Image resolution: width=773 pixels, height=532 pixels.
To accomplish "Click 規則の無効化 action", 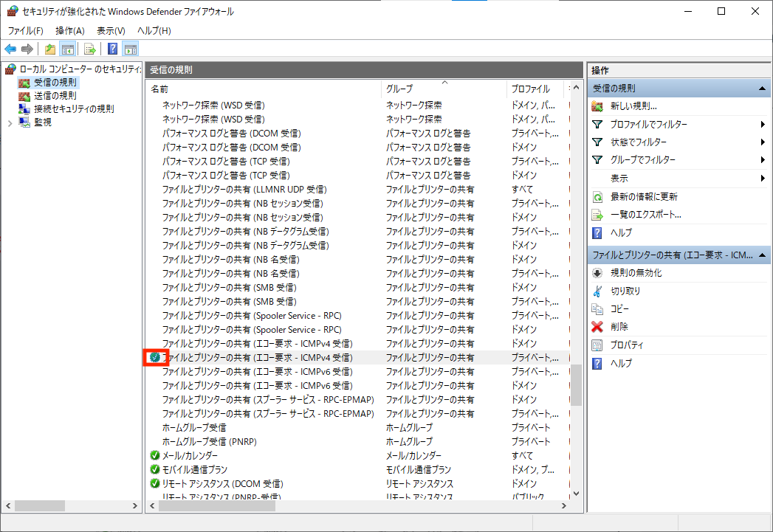I will click(x=636, y=273).
